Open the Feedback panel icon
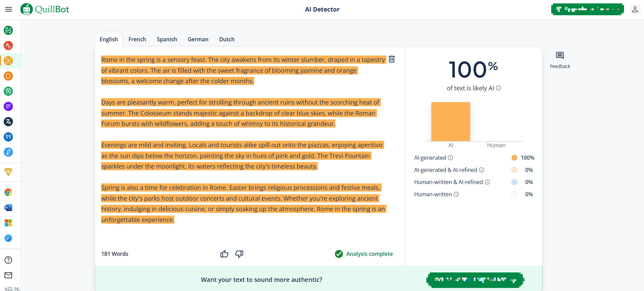644x291 pixels. (560, 55)
